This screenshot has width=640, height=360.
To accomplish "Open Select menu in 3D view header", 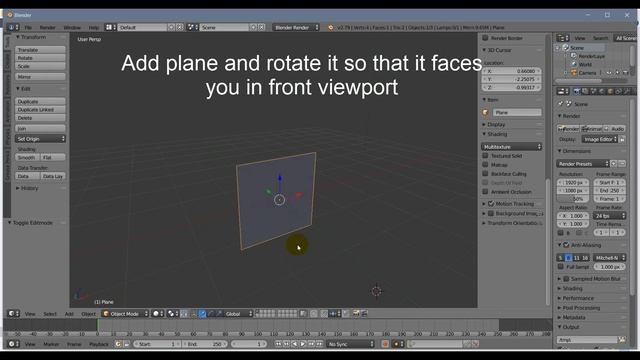I will point(50,313).
